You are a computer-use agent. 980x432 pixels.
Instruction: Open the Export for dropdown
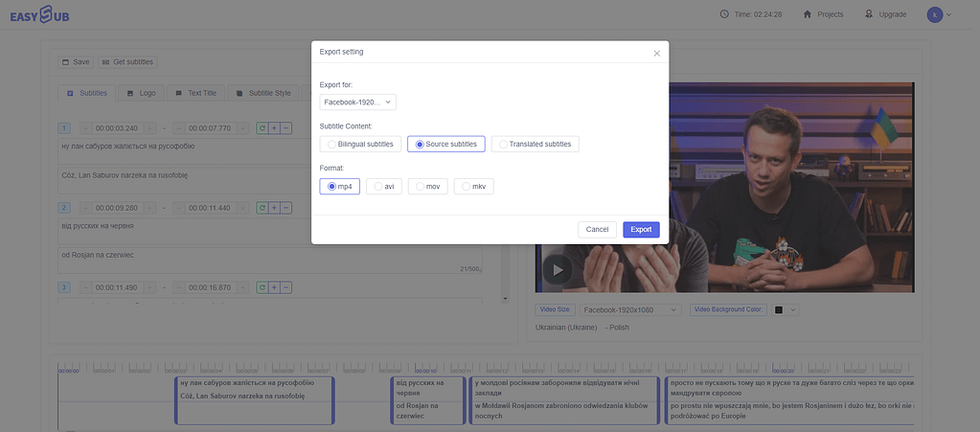click(x=357, y=102)
